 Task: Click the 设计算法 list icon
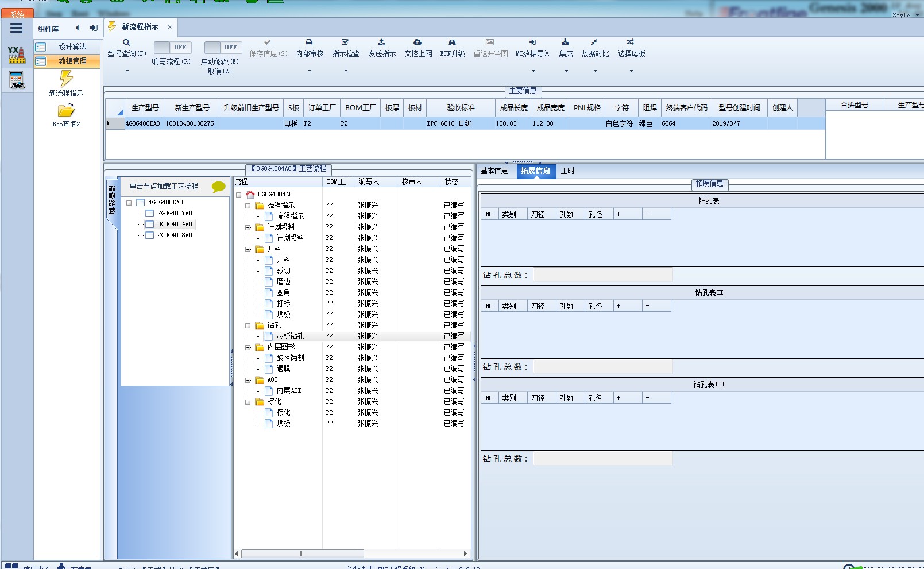[41, 47]
